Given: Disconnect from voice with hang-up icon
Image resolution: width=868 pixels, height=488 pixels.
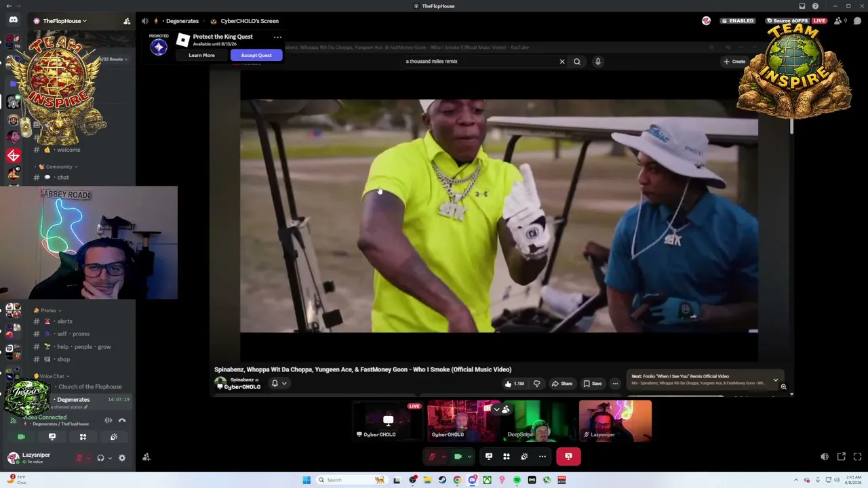Looking at the screenshot, I should click(x=122, y=420).
